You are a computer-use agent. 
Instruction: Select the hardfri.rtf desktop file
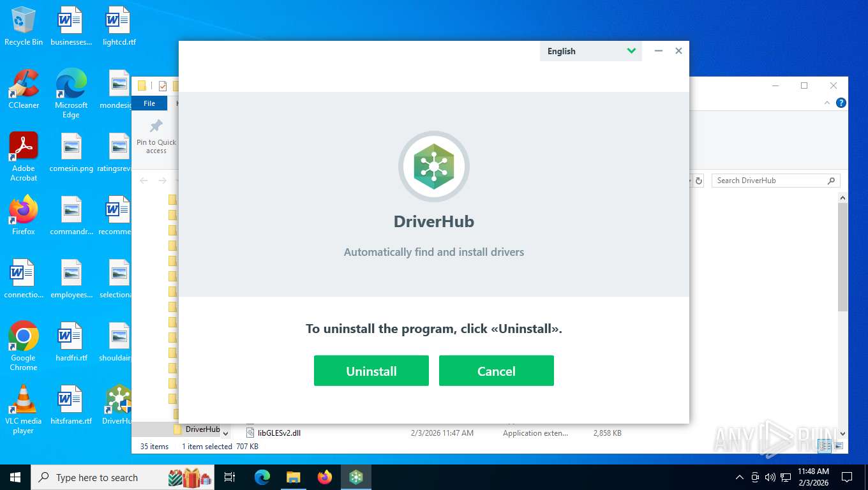tap(71, 342)
